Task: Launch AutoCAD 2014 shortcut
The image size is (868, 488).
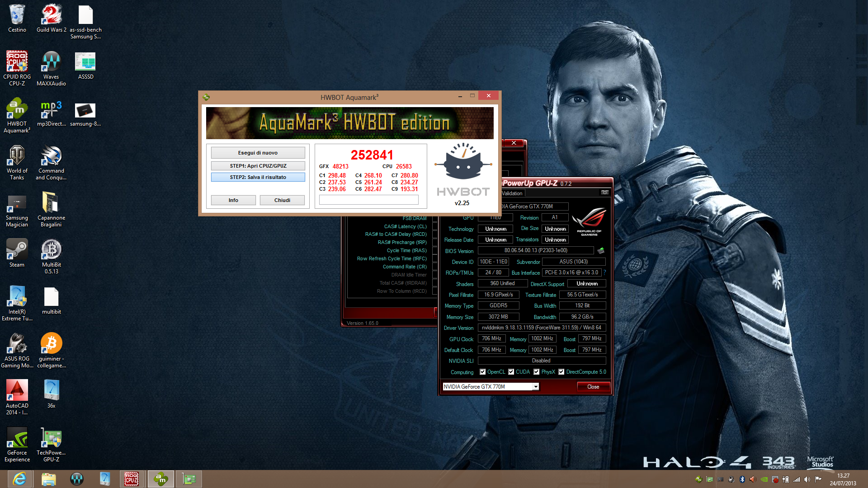Action: pos(17,398)
